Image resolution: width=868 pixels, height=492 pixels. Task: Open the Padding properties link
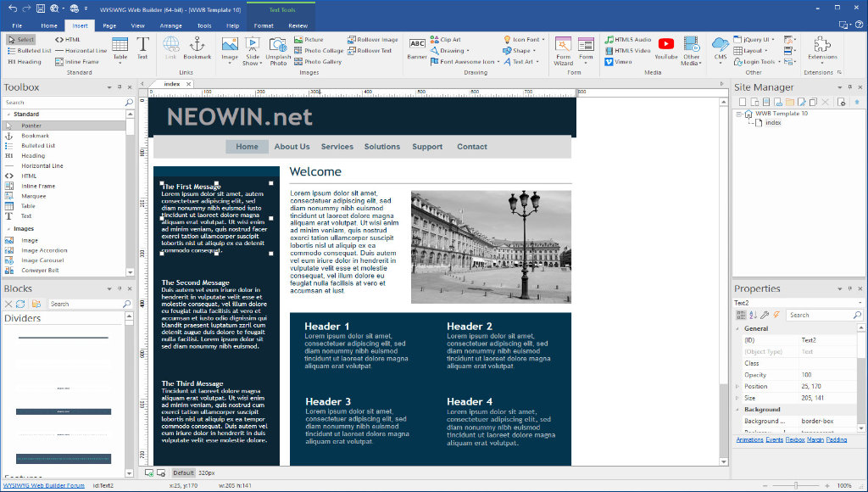837,439
